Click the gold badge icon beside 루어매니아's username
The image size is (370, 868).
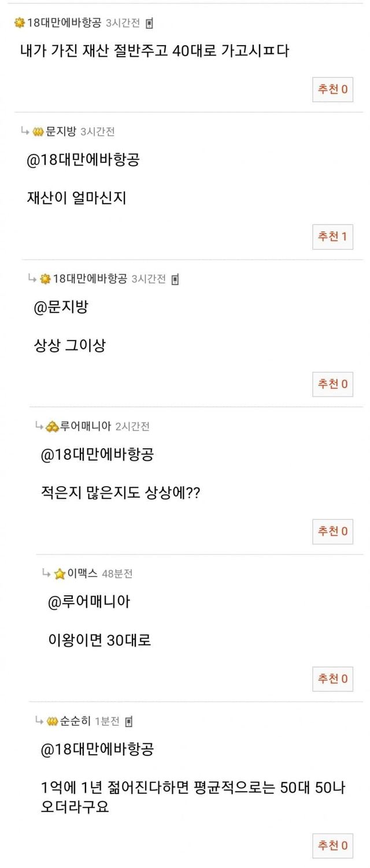(x=52, y=427)
